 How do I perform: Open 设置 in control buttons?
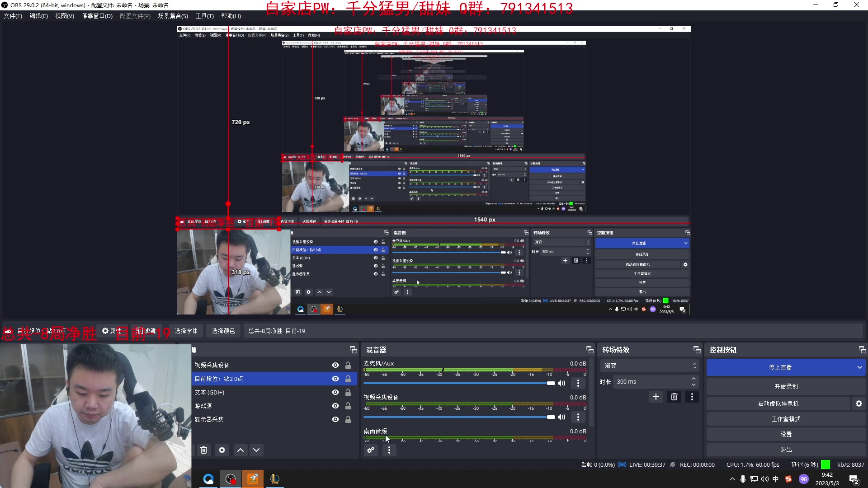coord(786,434)
